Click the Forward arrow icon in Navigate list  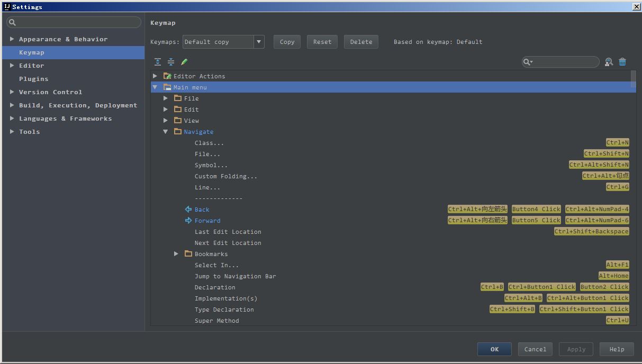tap(188, 221)
